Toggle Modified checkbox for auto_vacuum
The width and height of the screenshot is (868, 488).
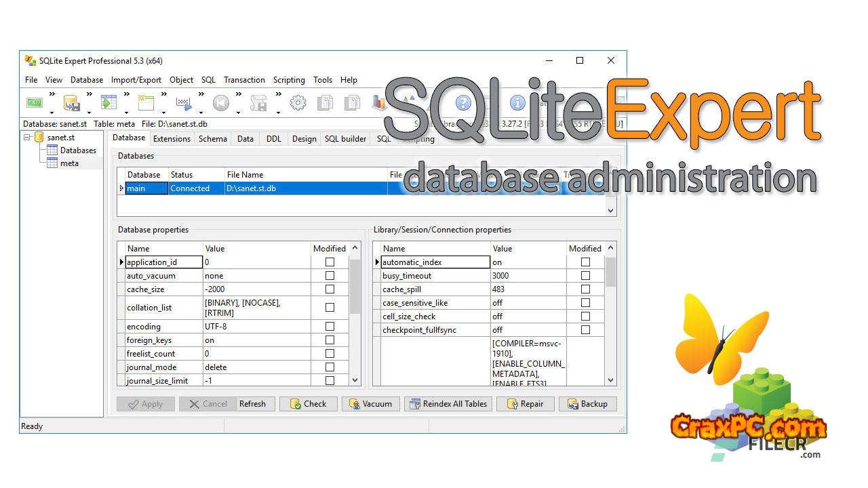point(330,276)
